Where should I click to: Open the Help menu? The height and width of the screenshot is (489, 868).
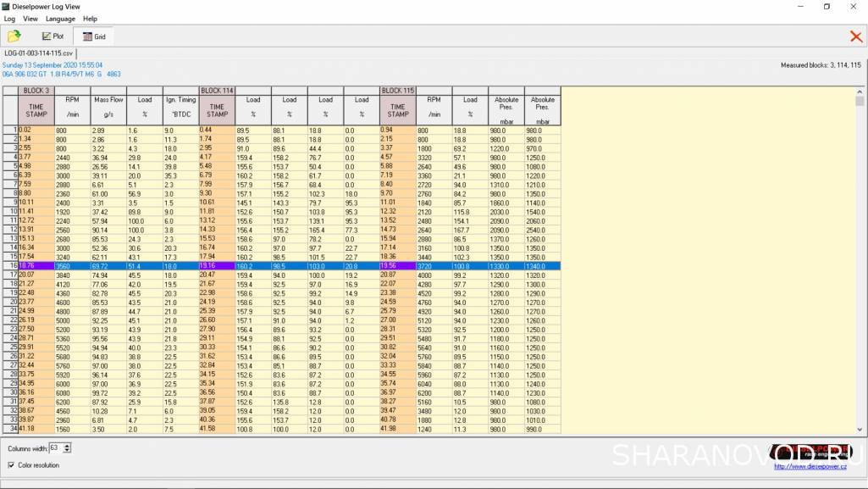coord(90,18)
